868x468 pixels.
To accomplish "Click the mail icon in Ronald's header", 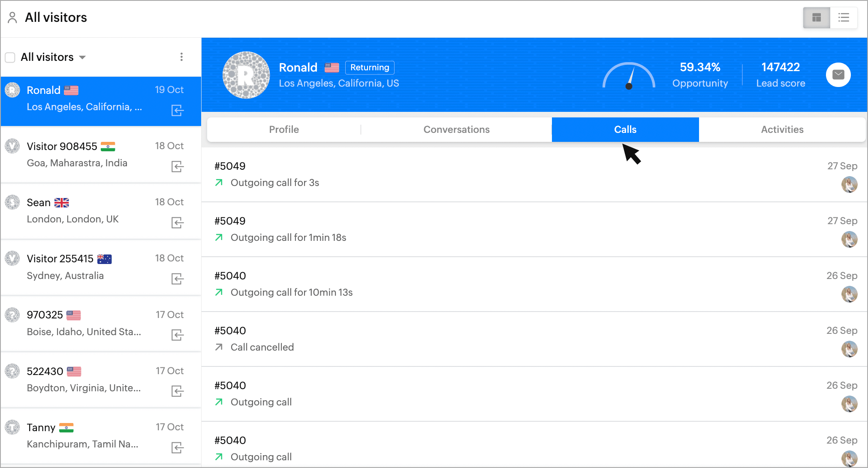I will pos(838,75).
